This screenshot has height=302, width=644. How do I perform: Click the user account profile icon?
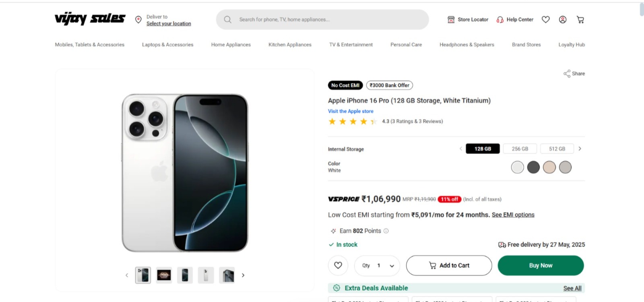pyautogui.click(x=563, y=19)
